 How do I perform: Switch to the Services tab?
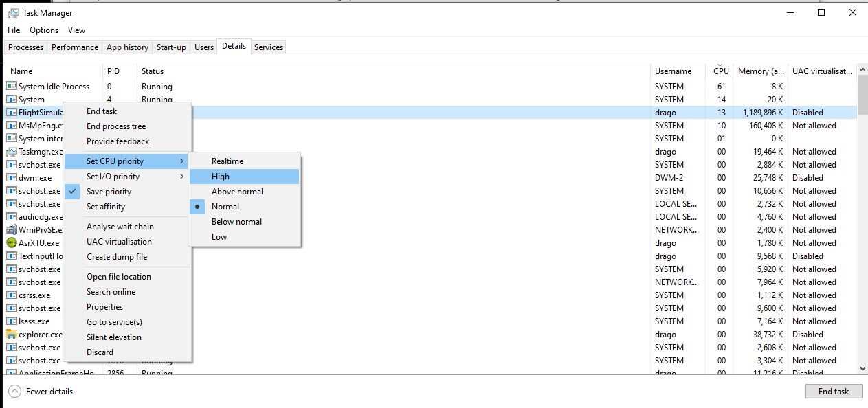click(x=269, y=47)
